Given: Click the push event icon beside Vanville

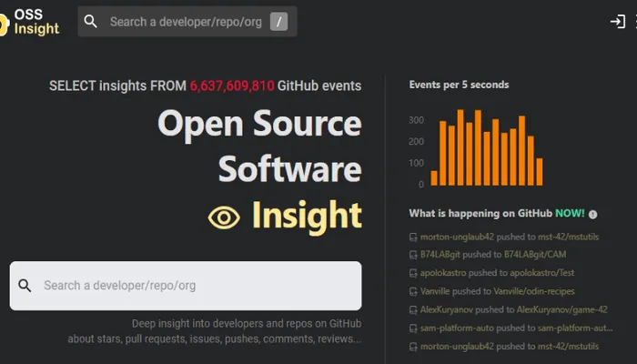Looking at the screenshot, I should tap(413, 291).
